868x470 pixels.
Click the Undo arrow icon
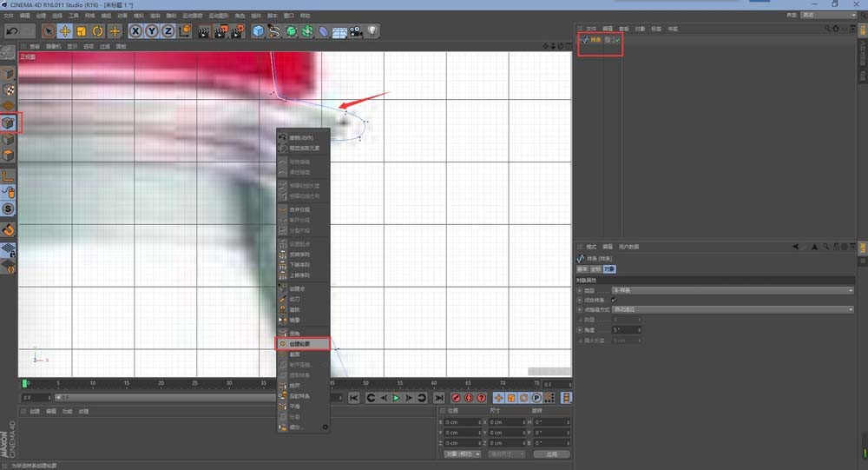click(11, 31)
